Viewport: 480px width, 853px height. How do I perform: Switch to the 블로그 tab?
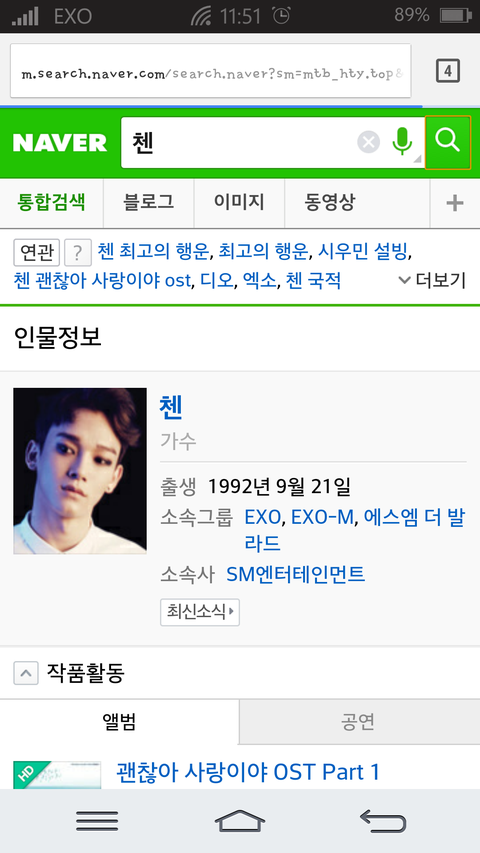coord(149,203)
